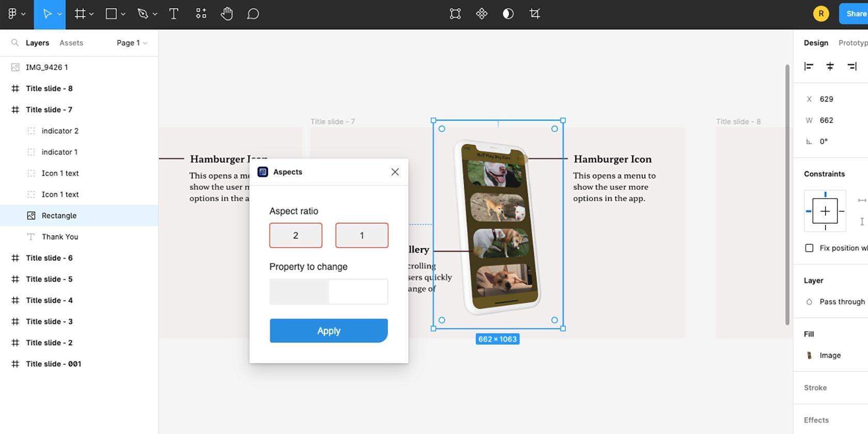Click Align horizontal centers icon
This screenshot has width=868, height=434.
(x=830, y=66)
